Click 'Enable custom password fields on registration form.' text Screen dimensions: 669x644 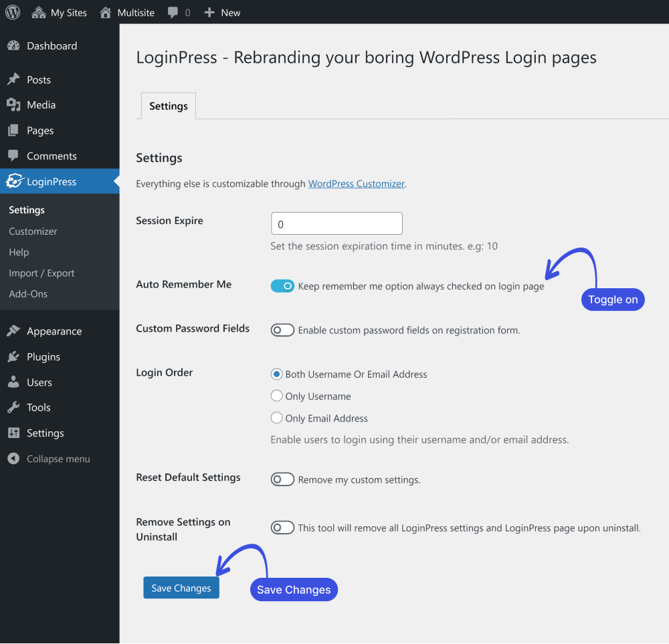(x=409, y=330)
